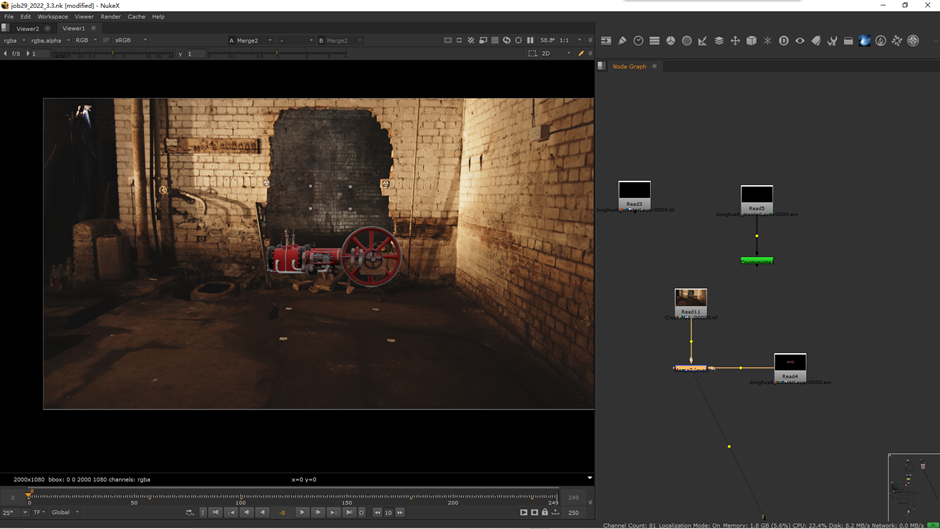940x529 pixels.
Task: Open the Time nodes clock icon
Action: [638, 41]
